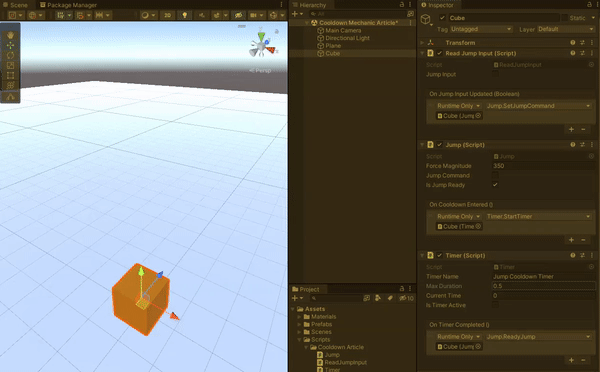The height and width of the screenshot is (372, 600).
Task: Click the Inspector panel lock icon
Action: tap(589, 5)
